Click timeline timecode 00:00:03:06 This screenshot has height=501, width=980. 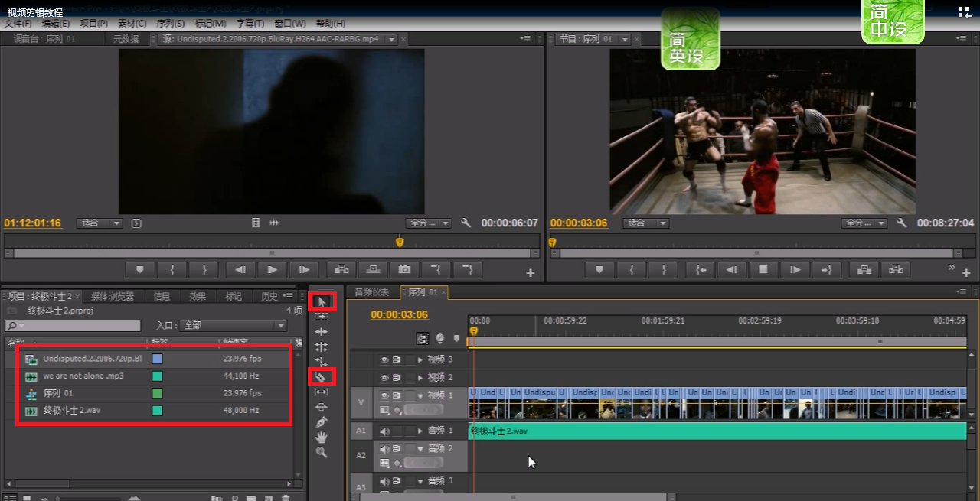(x=400, y=315)
